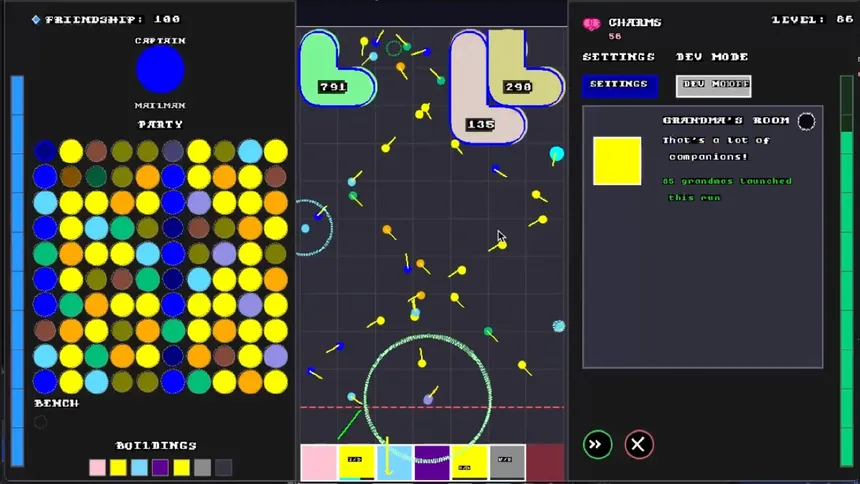The height and width of the screenshot is (484, 860).
Task: Toggle the circle beside Grandma's Room
Action: (806, 121)
